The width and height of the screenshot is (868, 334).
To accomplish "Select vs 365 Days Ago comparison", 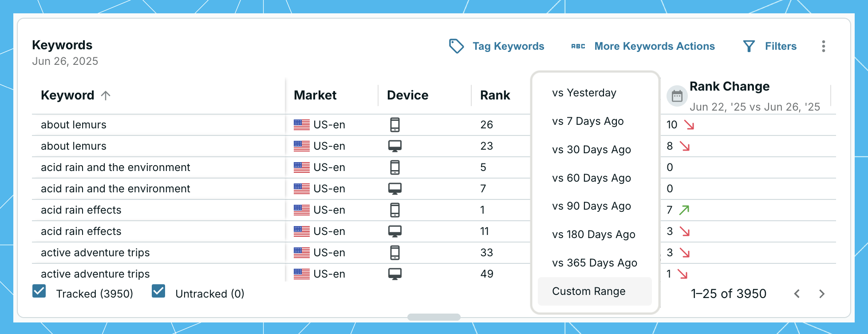I will 594,263.
